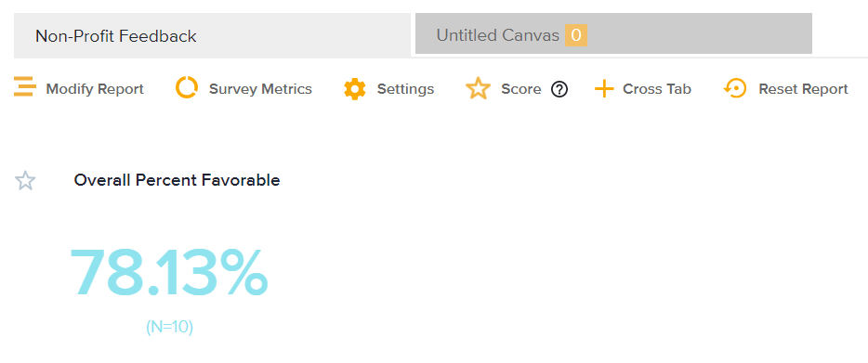Screen dimensions: 868x363
Task: Click the Score star icon
Action: [x=478, y=88]
